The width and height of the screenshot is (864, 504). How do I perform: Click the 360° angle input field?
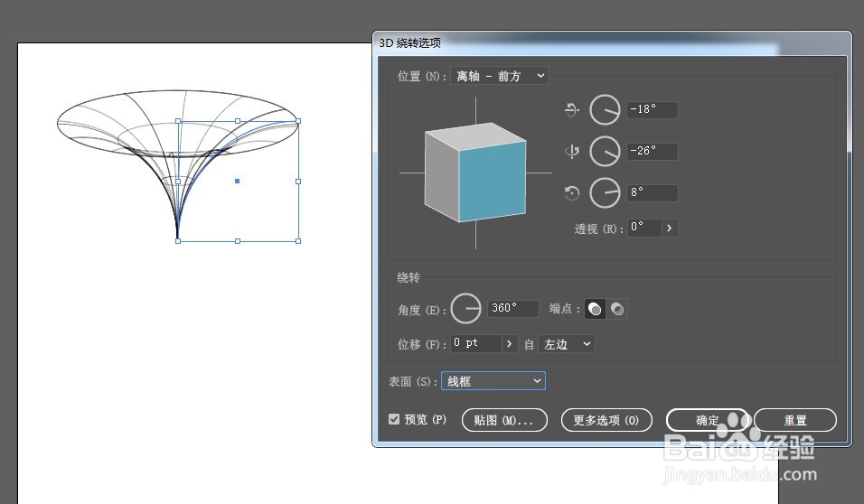point(513,308)
